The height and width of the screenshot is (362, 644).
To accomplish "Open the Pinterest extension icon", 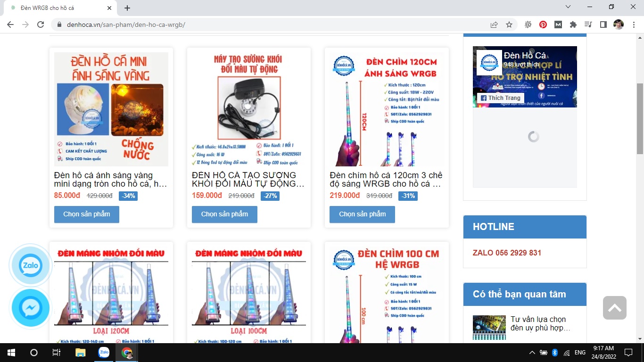I will [543, 25].
